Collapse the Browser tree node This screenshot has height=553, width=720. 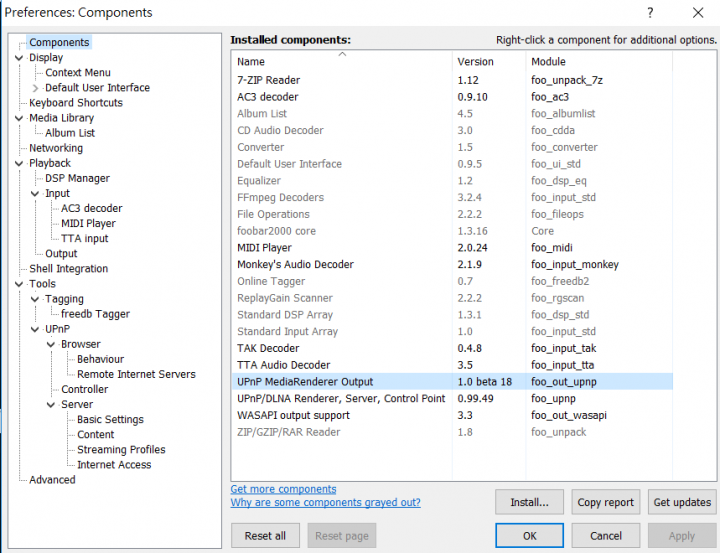51,344
